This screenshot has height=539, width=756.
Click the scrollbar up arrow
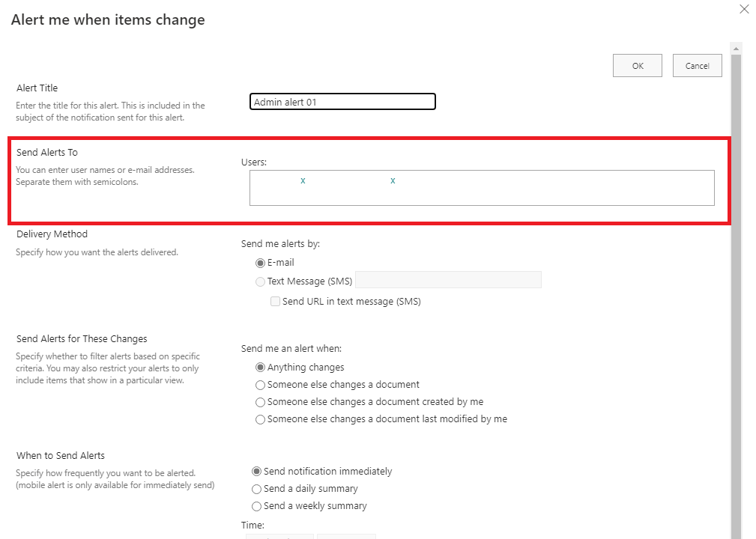[x=736, y=48]
